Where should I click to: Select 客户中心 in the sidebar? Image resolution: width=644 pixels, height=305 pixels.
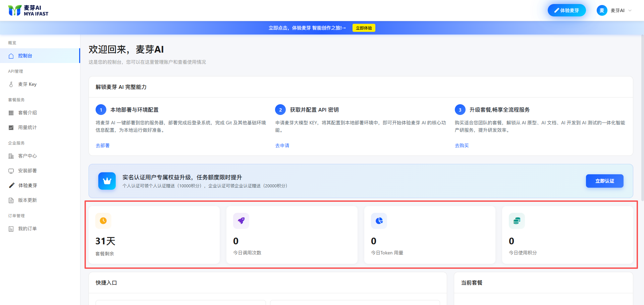click(40, 156)
